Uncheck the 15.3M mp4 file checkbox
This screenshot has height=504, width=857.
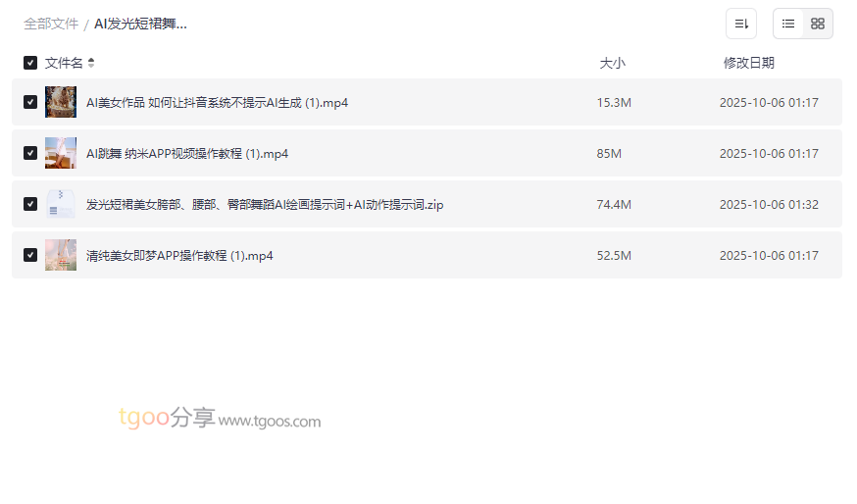click(x=30, y=102)
